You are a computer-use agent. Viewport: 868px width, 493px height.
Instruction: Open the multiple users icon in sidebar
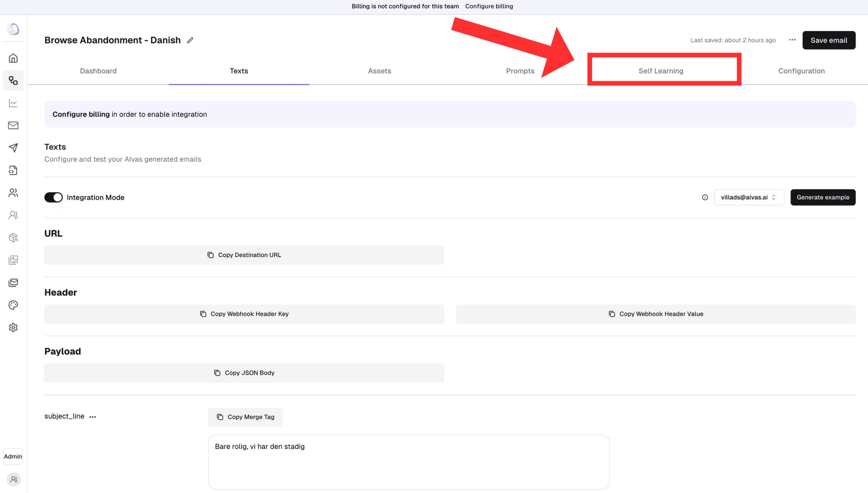tap(13, 193)
